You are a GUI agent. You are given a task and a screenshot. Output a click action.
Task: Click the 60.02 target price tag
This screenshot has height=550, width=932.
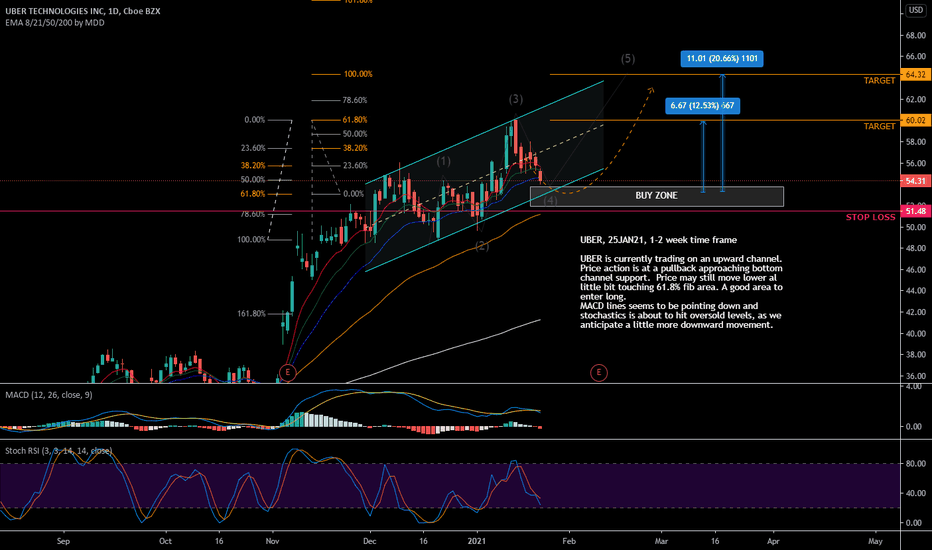[916, 120]
